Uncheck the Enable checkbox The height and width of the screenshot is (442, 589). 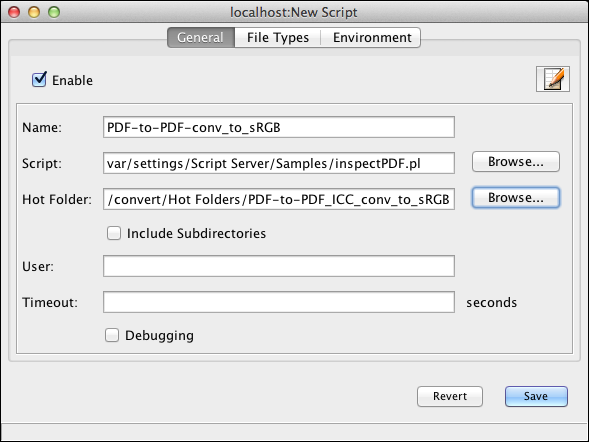[x=39, y=80]
